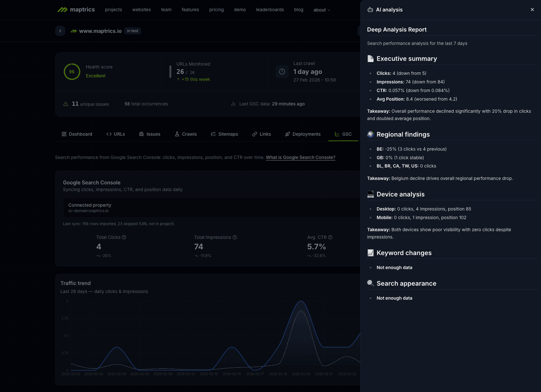Click the '-20%' clicks change indicator
Screen dimensions: 541x392
click(x=104, y=256)
